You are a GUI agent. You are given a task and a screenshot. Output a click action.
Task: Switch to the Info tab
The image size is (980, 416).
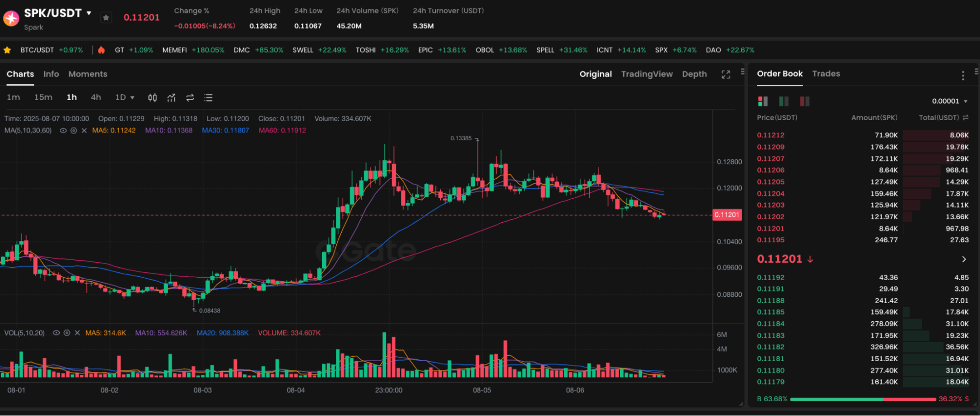(x=51, y=74)
